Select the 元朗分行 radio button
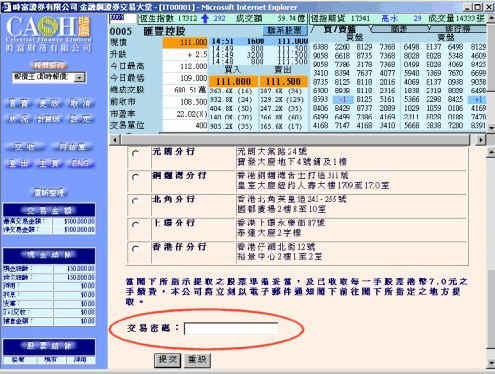The image size is (495, 374). (136, 154)
